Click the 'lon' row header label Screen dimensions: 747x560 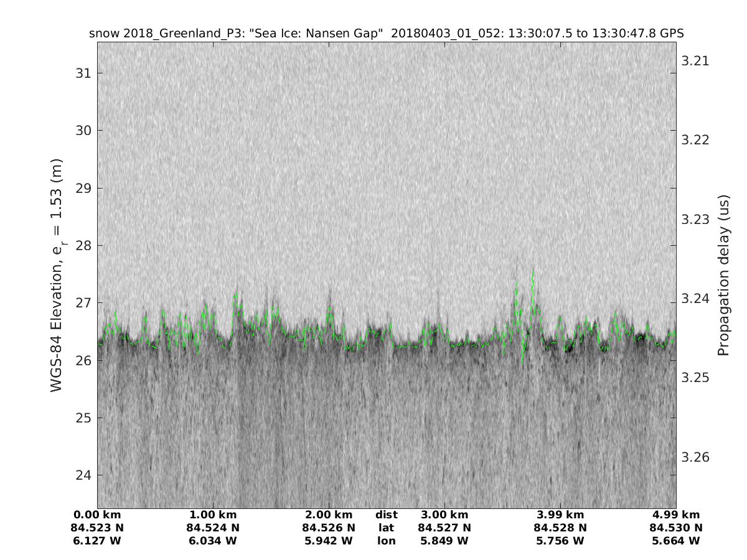[386, 541]
